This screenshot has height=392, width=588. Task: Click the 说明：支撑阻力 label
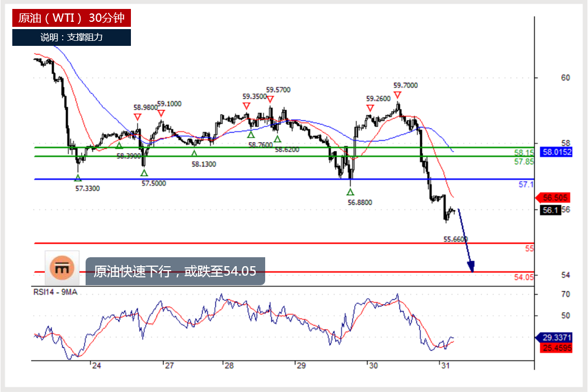[x=71, y=37]
